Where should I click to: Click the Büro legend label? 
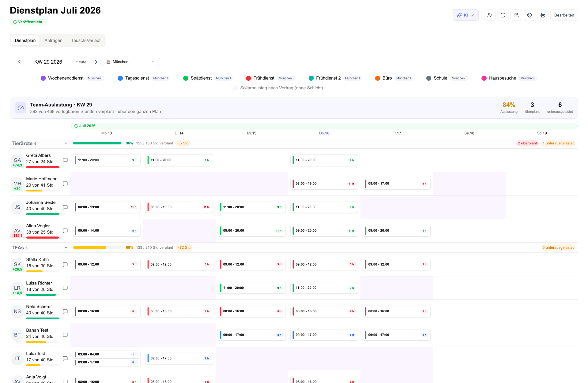(x=387, y=78)
